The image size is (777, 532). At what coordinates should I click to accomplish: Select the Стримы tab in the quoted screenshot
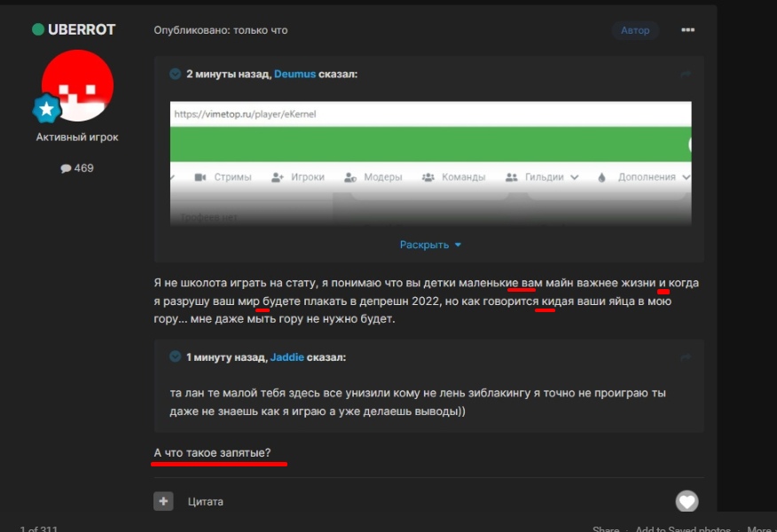tap(223, 177)
